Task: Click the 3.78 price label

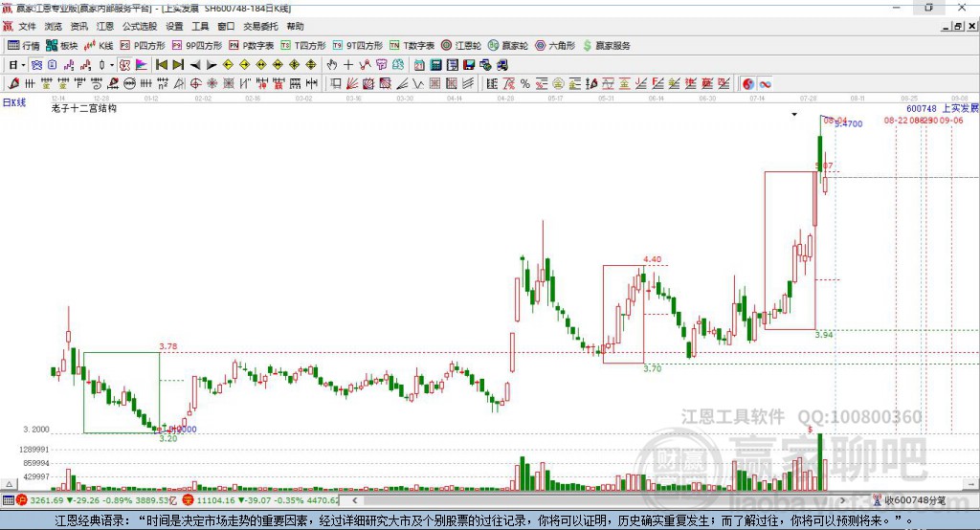Action: pyautogui.click(x=168, y=346)
